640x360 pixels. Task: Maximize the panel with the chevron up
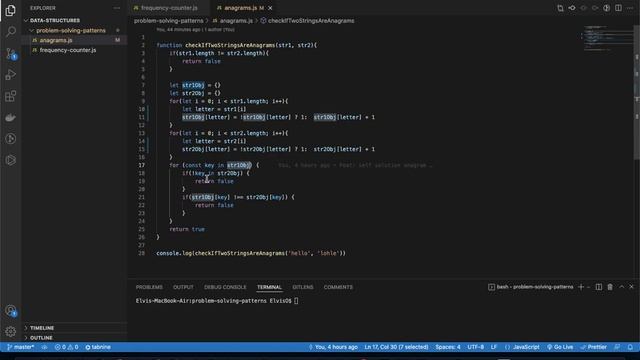click(622, 287)
